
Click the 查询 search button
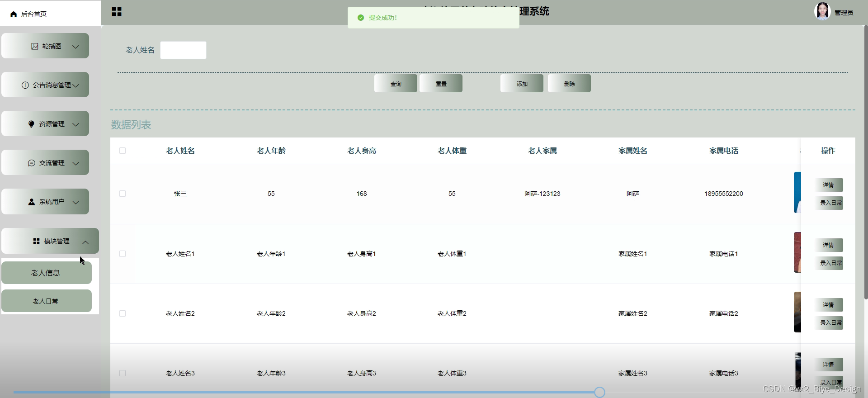point(396,83)
